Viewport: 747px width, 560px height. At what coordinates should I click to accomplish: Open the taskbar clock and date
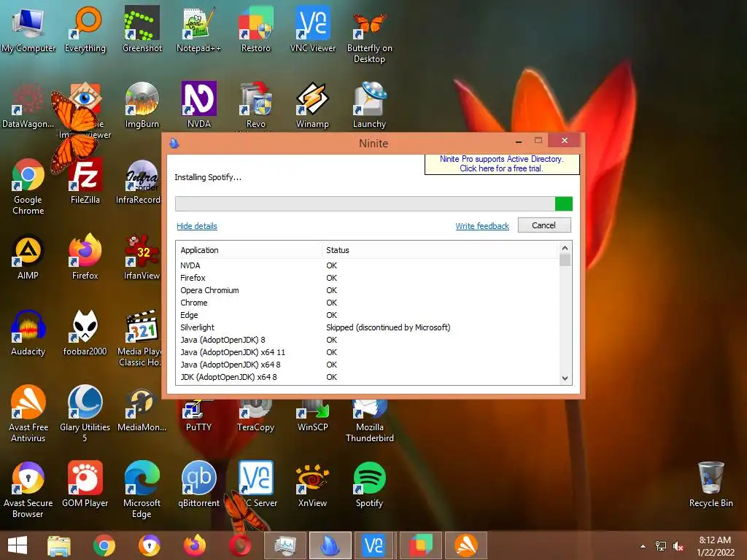tap(715, 546)
